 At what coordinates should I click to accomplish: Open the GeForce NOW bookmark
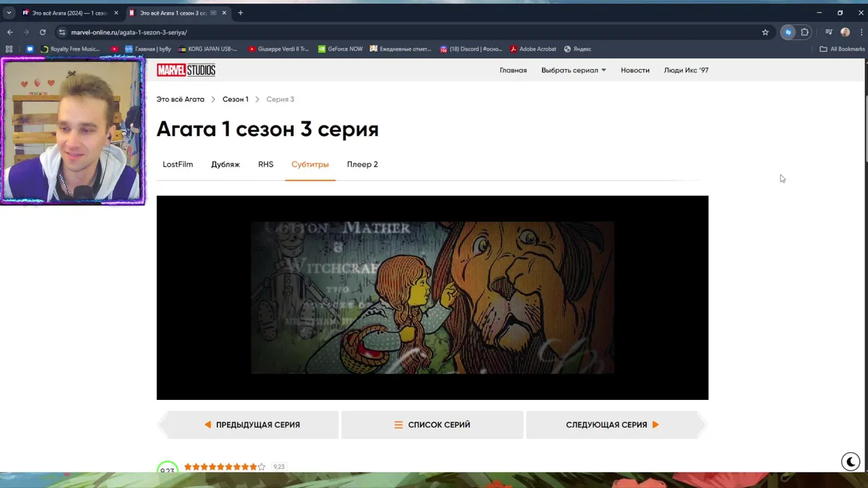coord(340,49)
